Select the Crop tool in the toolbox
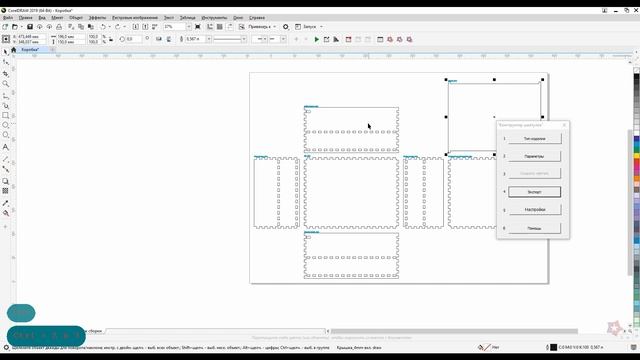This screenshot has height=360, width=640. click(x=5, y=74)
